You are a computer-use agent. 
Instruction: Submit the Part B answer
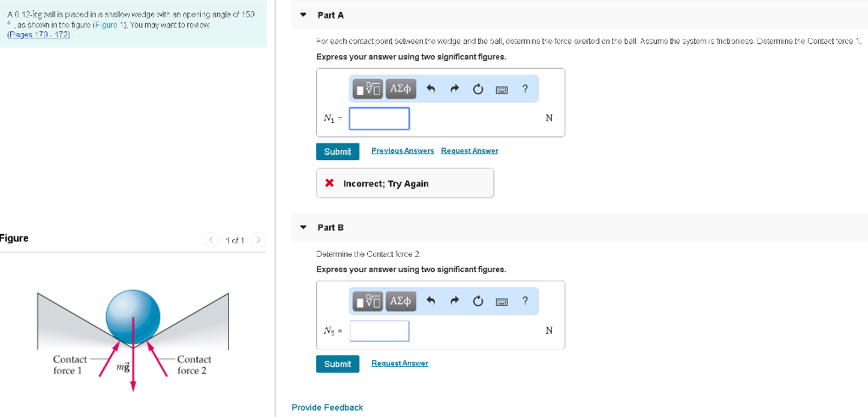tap(337, 364)
